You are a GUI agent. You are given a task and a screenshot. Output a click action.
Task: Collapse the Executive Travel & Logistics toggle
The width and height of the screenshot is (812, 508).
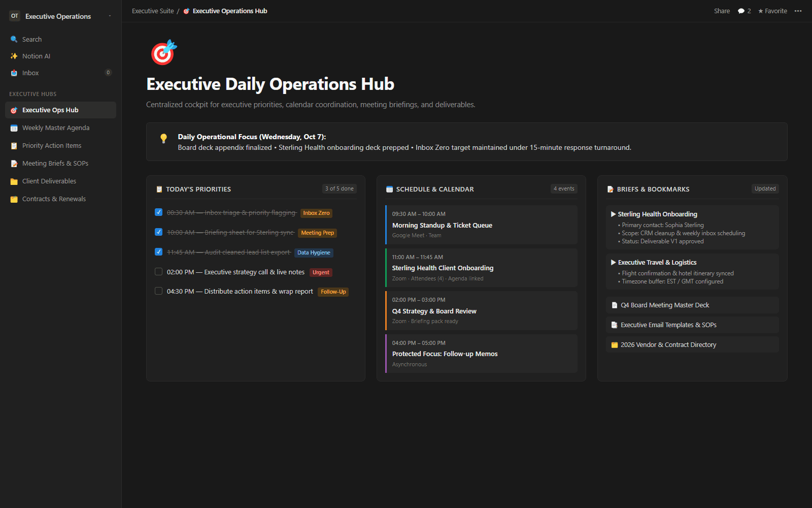point(614,263)
